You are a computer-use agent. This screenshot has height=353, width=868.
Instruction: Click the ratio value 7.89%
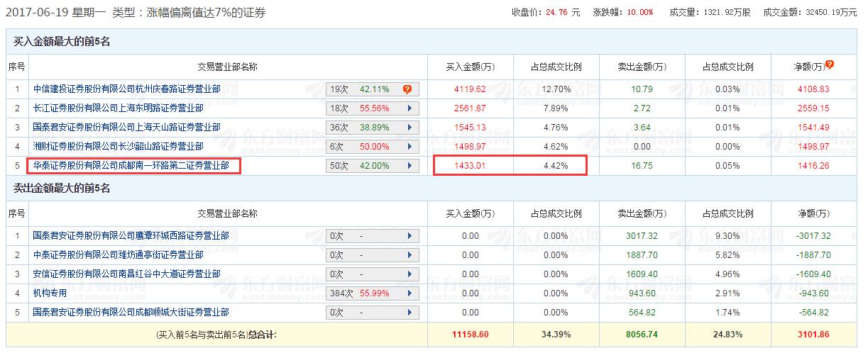coord(556,108)
